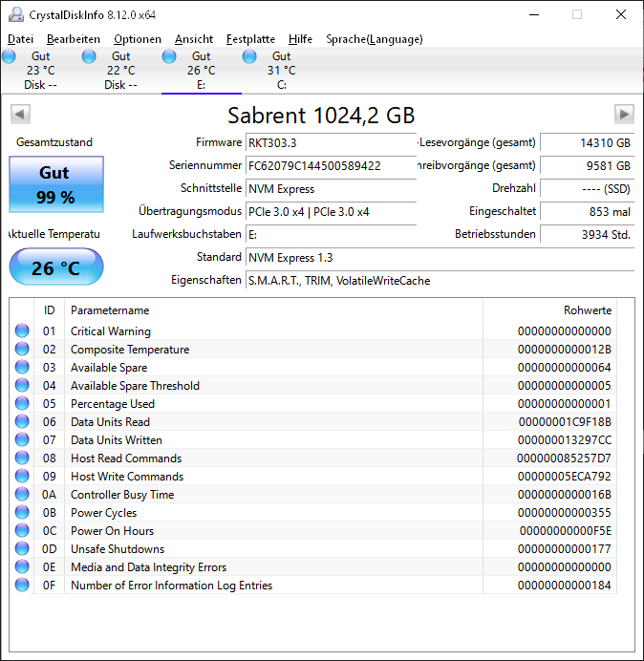
Task: Click the Schnittstelle field NVM Express
Action: tap(331, 189)
